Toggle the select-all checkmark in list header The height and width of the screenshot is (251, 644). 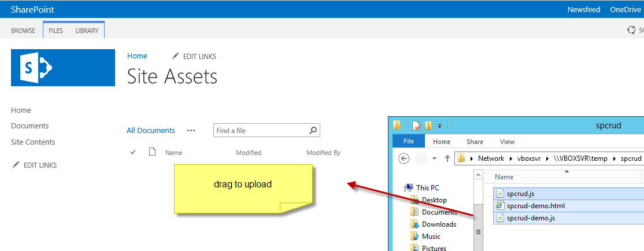point(133,153)
